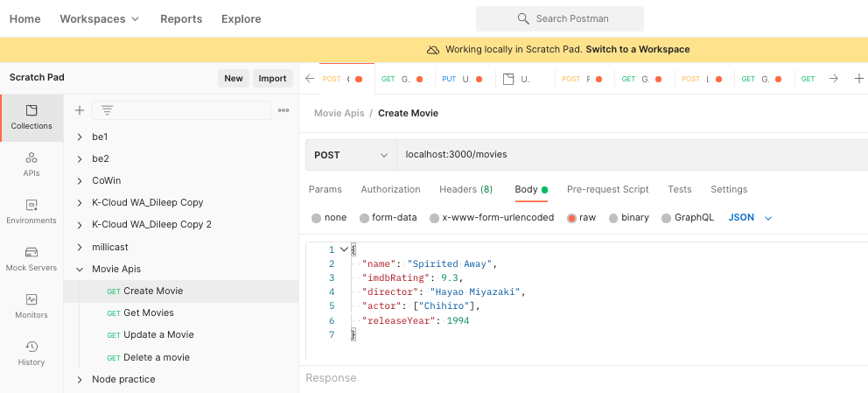Click the Search Postman field
The width and height of the screenshot is (868, 393).
[x=560, y=18]
